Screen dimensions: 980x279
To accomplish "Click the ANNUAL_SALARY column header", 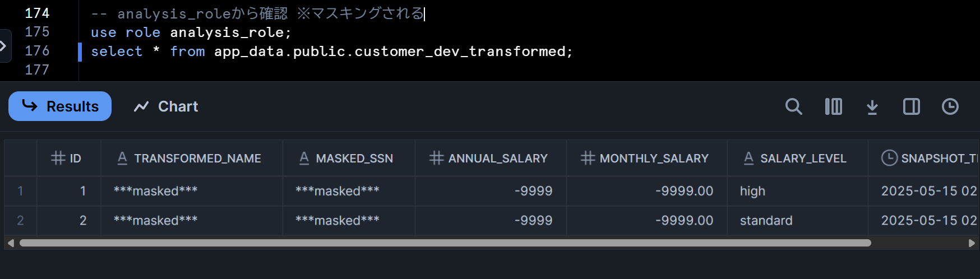I will 491,159.
